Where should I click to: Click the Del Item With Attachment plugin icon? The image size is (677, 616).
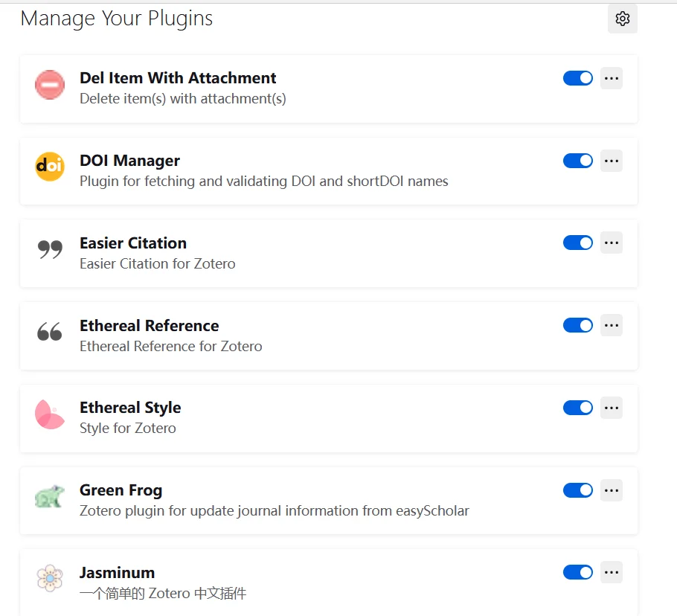click(50, 85)
